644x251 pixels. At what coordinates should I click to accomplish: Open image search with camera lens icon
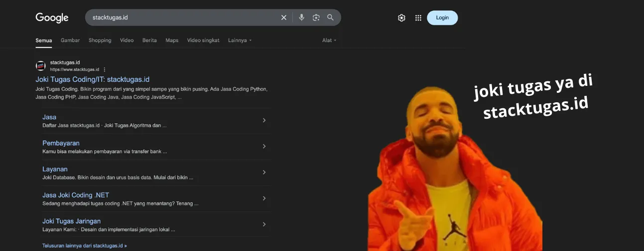pos(316,17)
